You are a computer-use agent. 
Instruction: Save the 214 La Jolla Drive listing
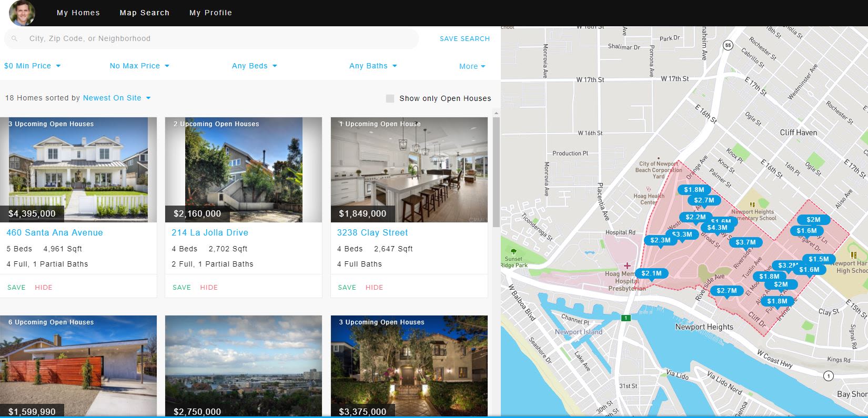coord(181,288)
